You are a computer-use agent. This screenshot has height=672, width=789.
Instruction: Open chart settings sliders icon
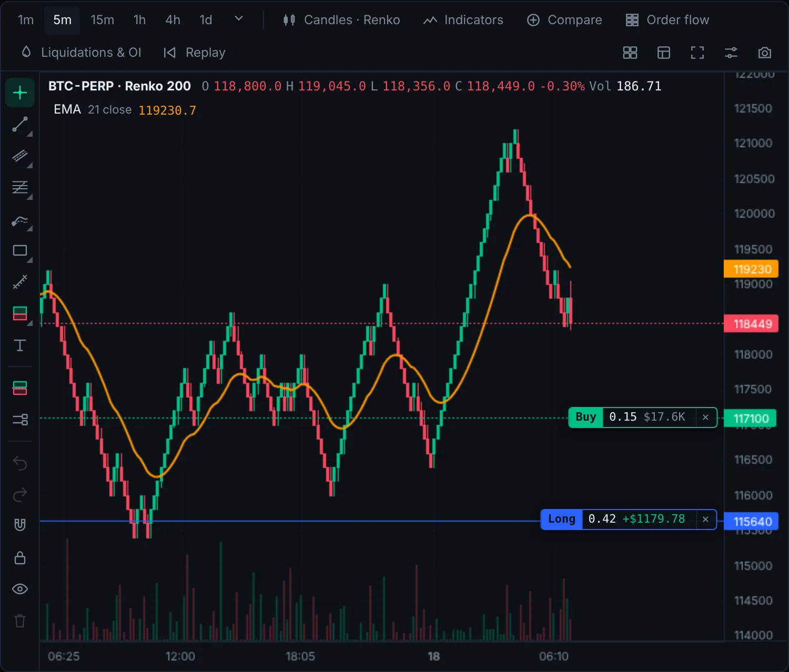(731, 53)
